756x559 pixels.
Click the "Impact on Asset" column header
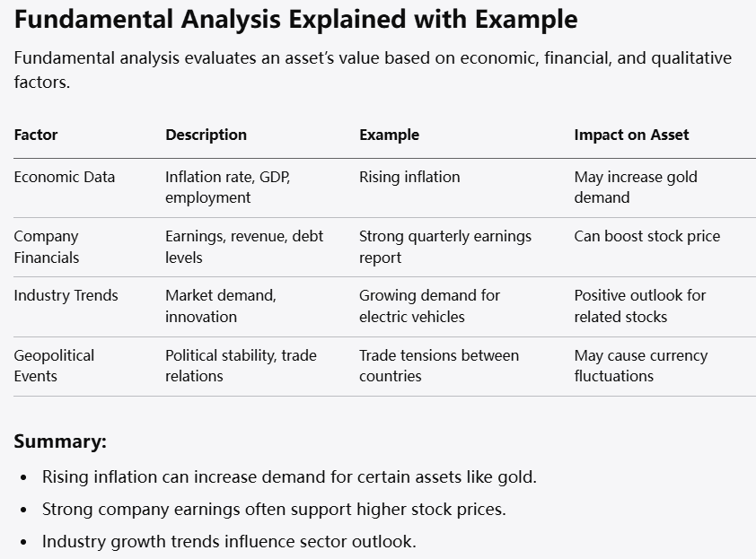tap(631, 135)
